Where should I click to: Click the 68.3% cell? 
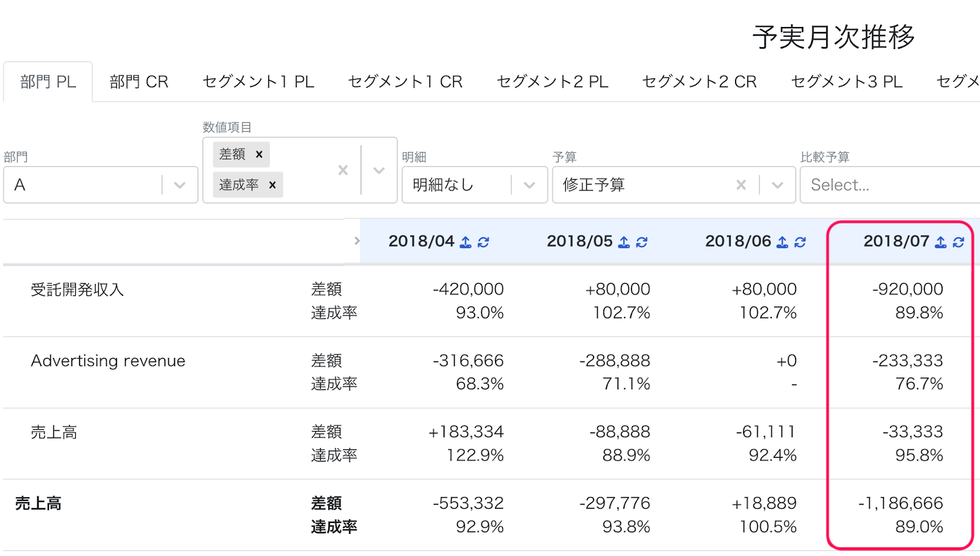click(480, 384)
